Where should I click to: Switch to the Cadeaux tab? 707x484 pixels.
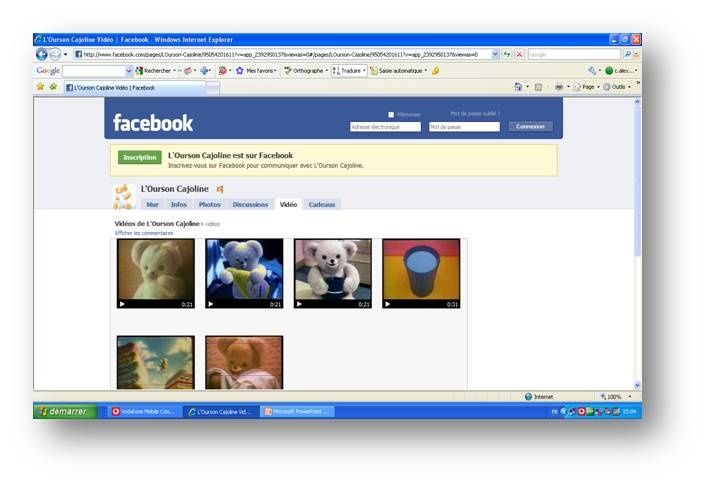coord(322,204)
